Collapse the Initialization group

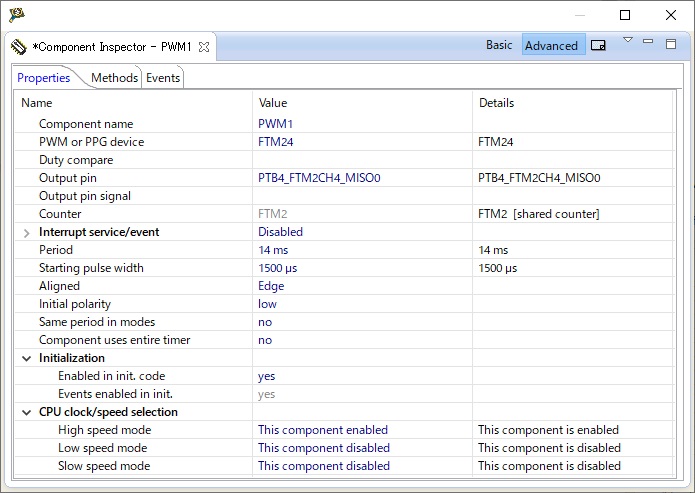click(27, 358)
